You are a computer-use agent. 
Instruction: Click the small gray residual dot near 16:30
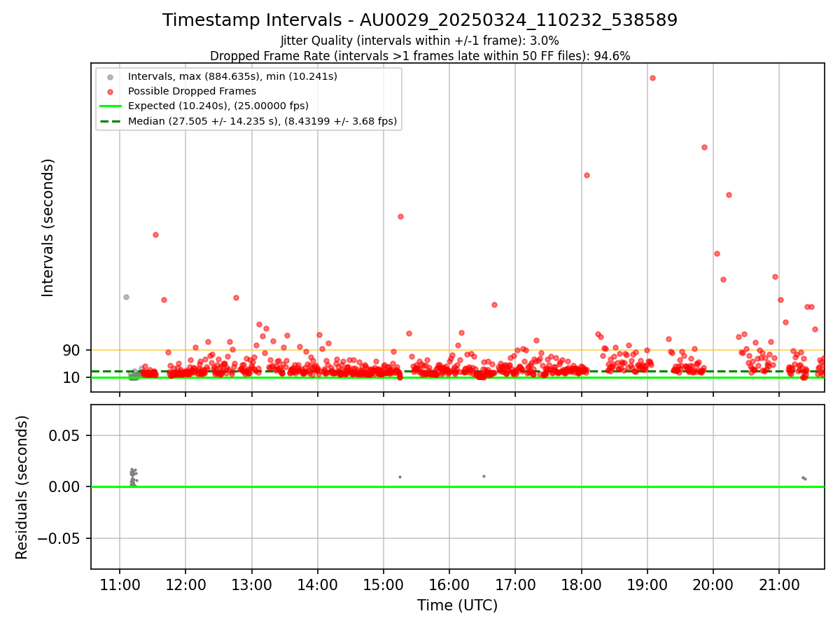tap(484, 476)
